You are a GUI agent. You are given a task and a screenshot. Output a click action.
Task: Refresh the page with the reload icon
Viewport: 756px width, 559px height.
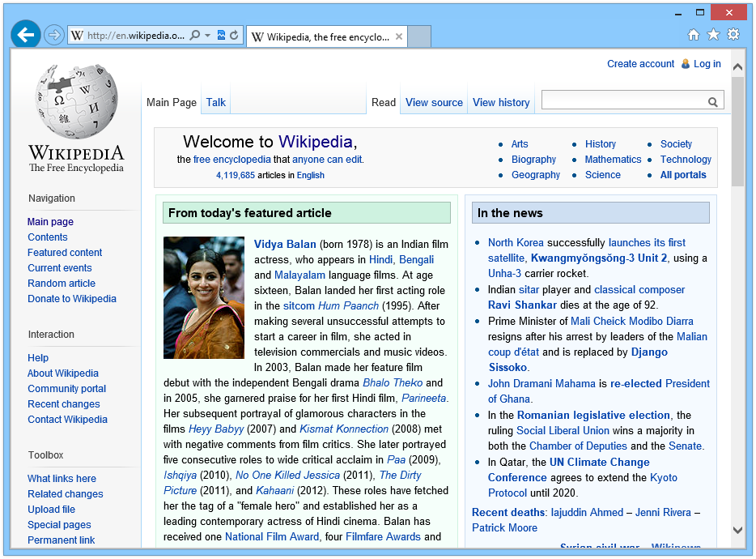tap(234, 35)
